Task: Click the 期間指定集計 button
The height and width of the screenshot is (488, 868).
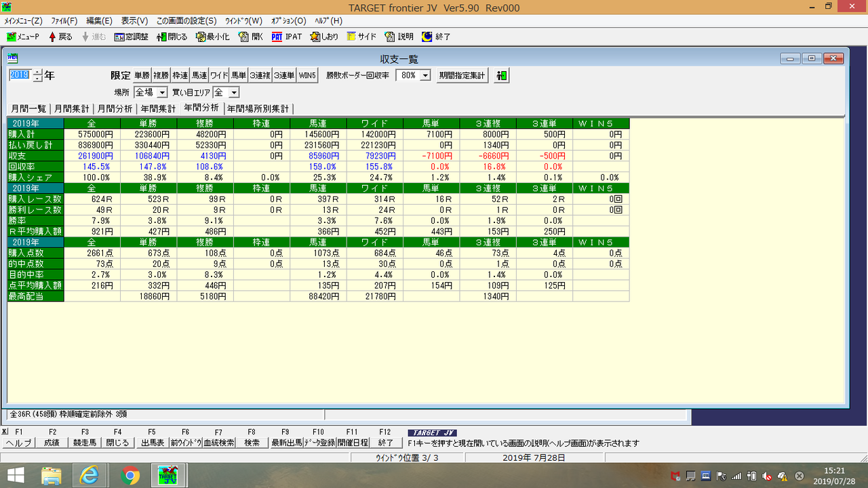Action: pos(462,75)
